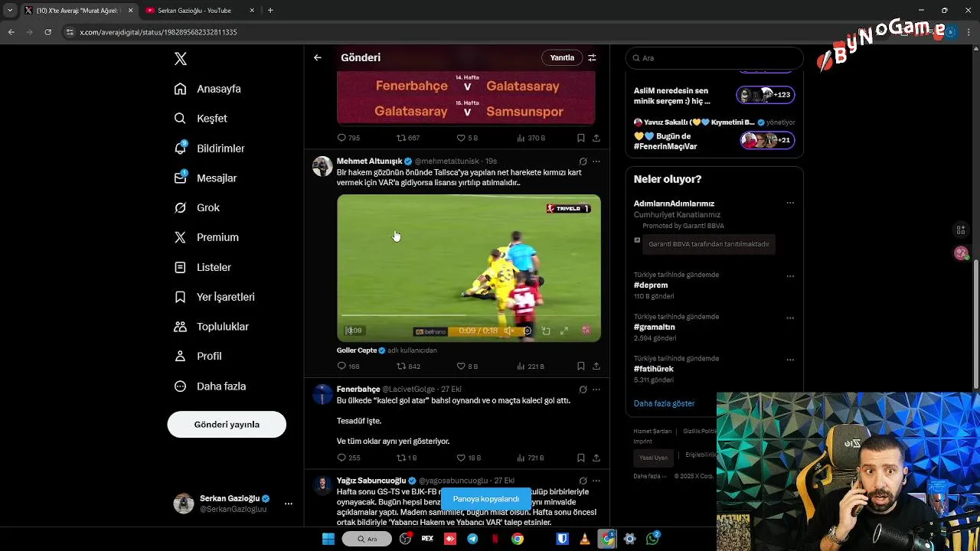Image resolution: width=980 pixels, height=551 pixels.
Task: Toggle video fullscreen
Action: pyautogui.click(x=564, y=331)
